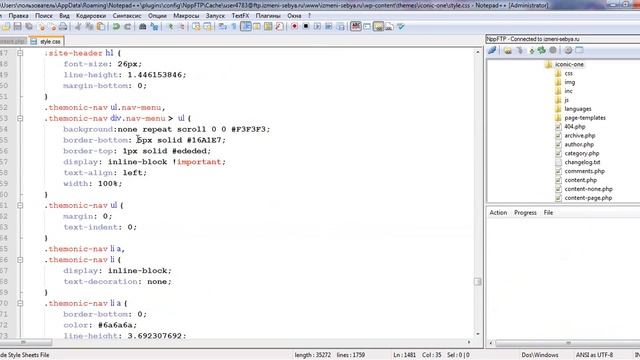Toggle show all characters button
This screenshot has width=640, height=360.
click(x=234, y=27)
